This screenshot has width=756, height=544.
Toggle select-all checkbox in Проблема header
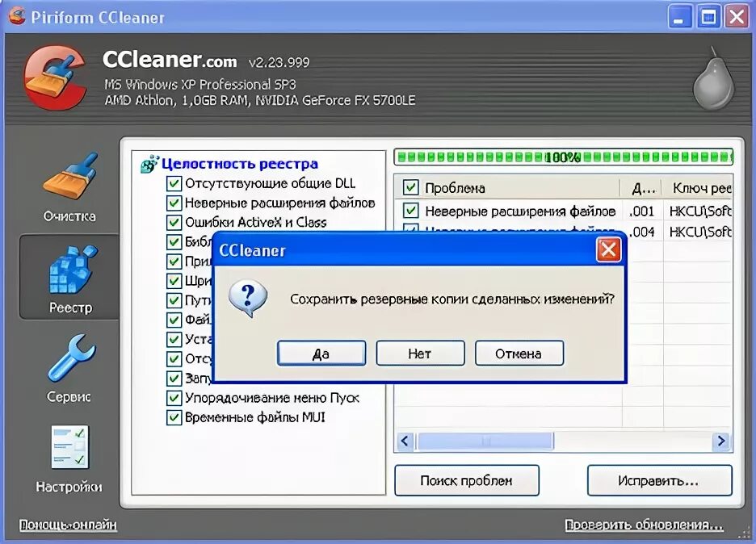(411, 187)
